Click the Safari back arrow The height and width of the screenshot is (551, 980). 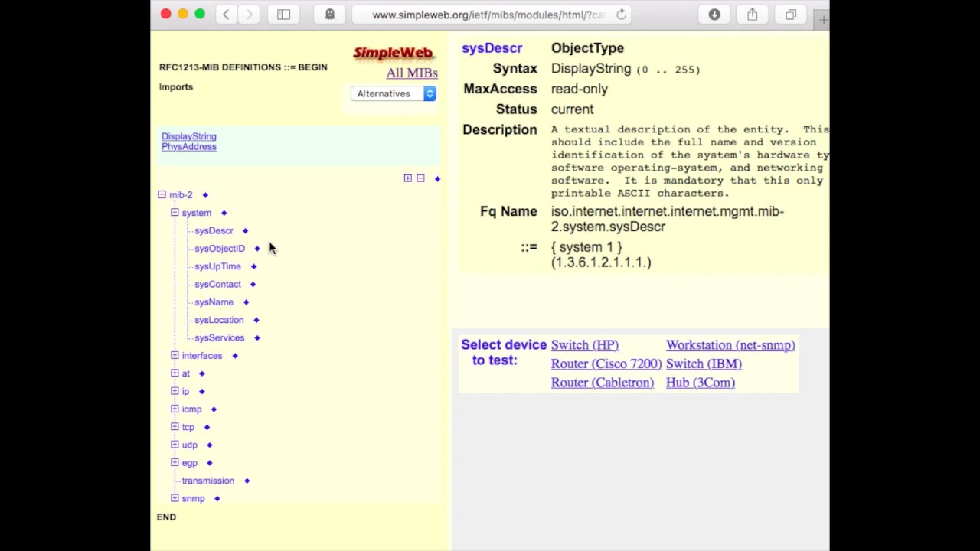coord(226,15)
